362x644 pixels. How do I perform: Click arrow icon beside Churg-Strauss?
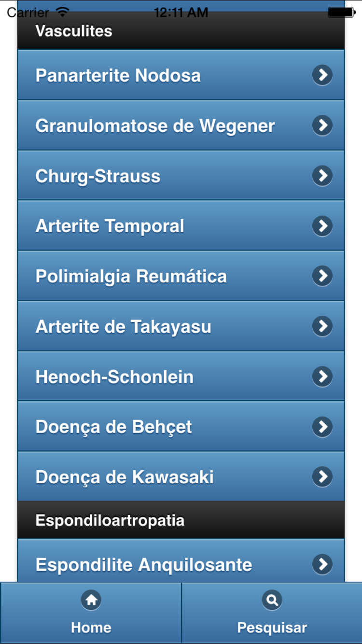coord(322,176)
